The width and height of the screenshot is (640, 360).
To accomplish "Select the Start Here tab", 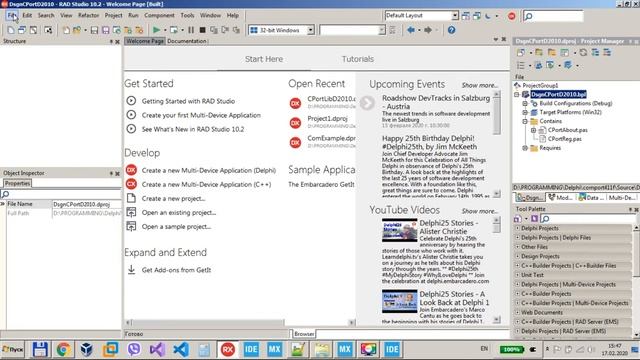I will pyautogui.click(x=264, y=59).
